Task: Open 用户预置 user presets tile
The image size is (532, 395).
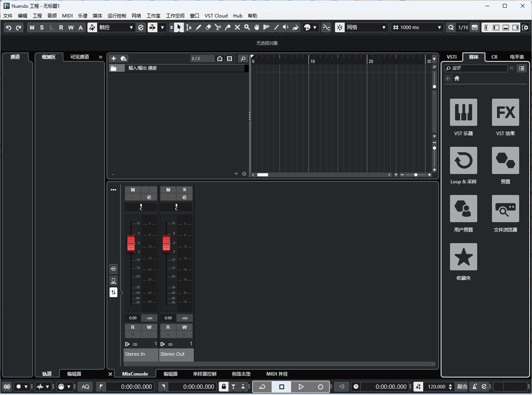Action: (x=464, y=209)
